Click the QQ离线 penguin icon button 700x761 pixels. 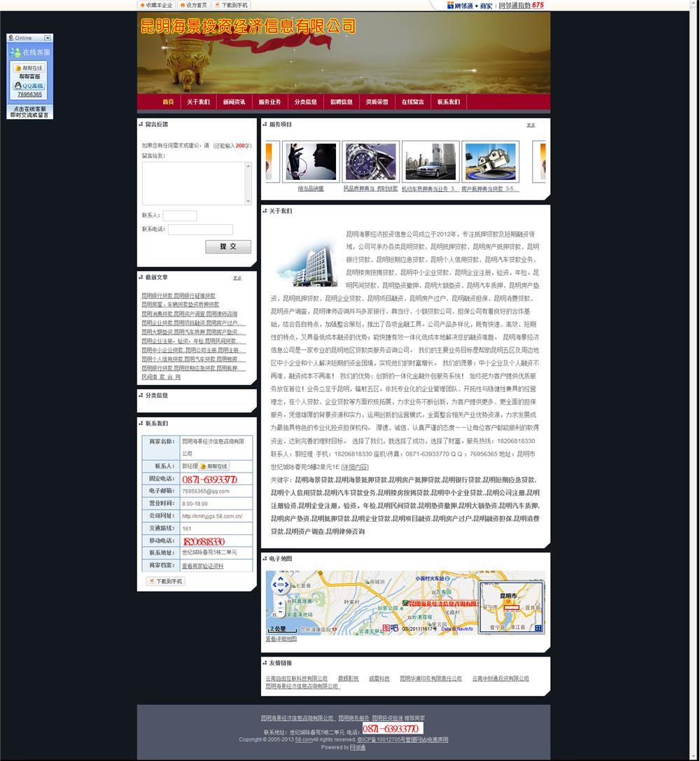(29, 85)
